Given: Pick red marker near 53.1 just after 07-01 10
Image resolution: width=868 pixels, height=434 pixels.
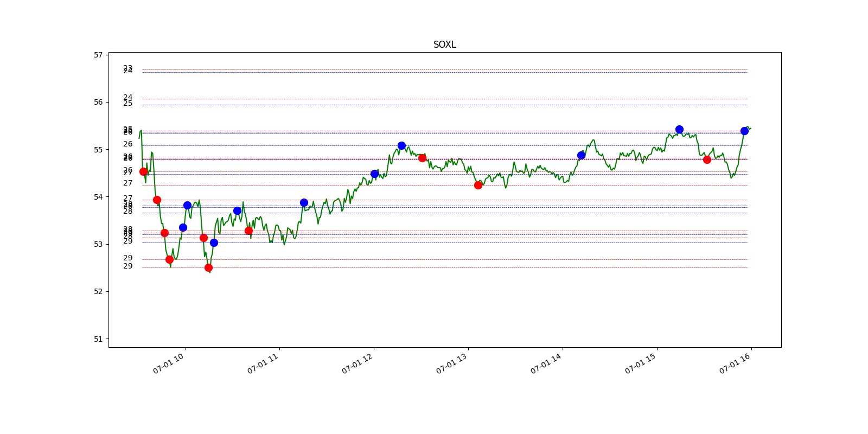Looking at the screenshot, I should tap(203, 238).
